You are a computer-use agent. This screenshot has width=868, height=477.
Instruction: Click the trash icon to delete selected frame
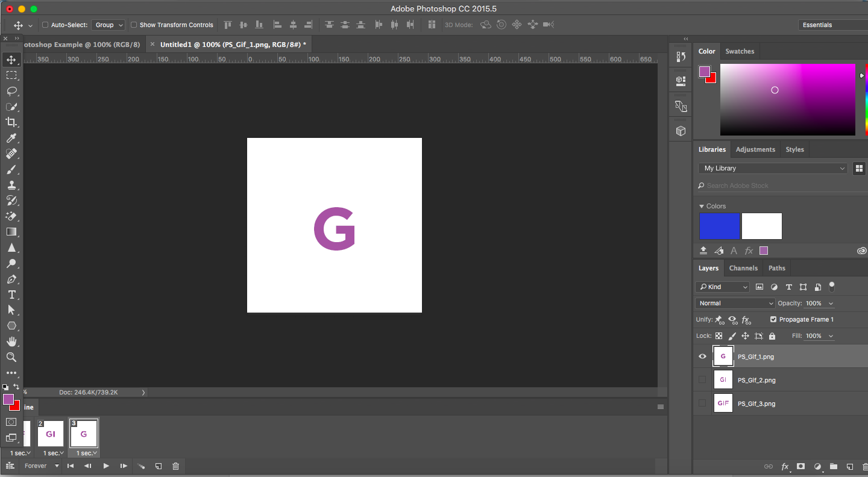tap(175, 466)
